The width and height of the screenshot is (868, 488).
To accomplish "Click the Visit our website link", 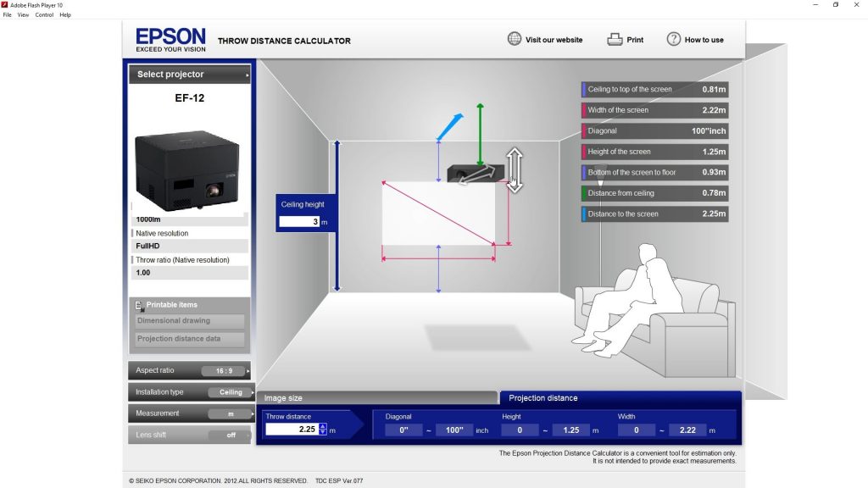I will tap(554, 40).
